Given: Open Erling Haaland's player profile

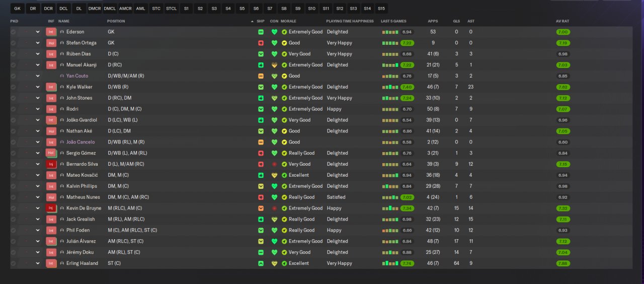Looking at the screenshot, I should click(82, 263).
